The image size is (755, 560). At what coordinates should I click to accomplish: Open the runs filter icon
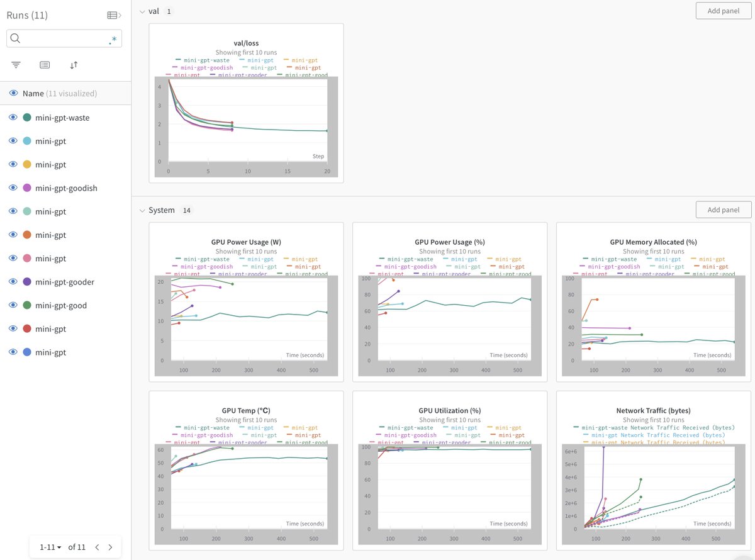tap(16, 65)
